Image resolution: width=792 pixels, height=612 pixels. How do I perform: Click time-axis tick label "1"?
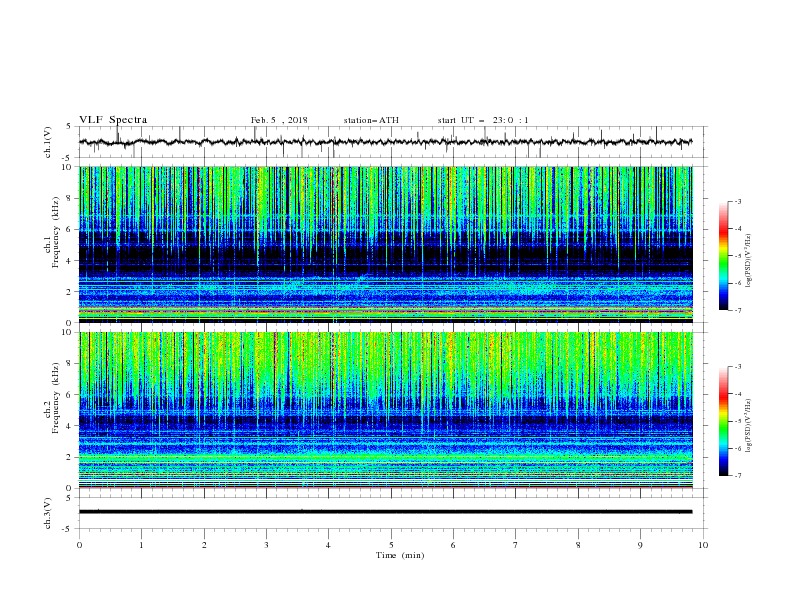click(141, 545)
